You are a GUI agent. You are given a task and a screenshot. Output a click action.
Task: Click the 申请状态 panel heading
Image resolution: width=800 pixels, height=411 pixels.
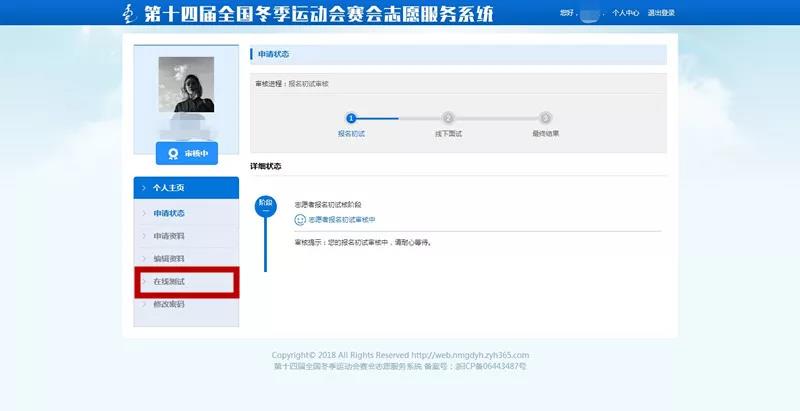click(273, 54)
